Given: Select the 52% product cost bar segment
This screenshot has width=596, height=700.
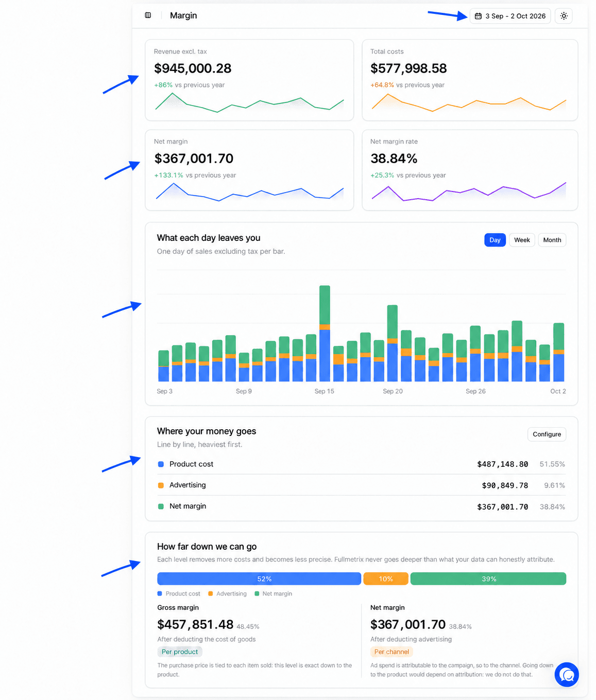Looking at the screenshot, I should click(259, 579).
